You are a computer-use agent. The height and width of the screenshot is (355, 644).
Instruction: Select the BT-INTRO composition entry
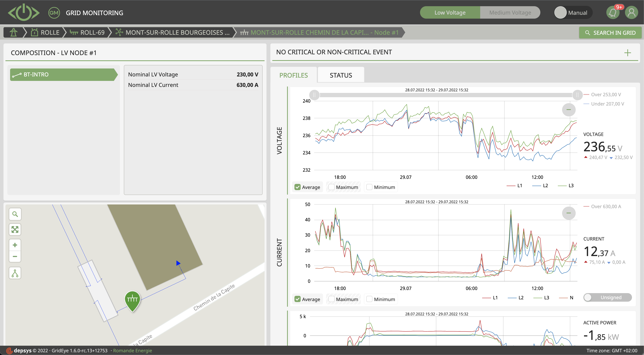point(63,74)
